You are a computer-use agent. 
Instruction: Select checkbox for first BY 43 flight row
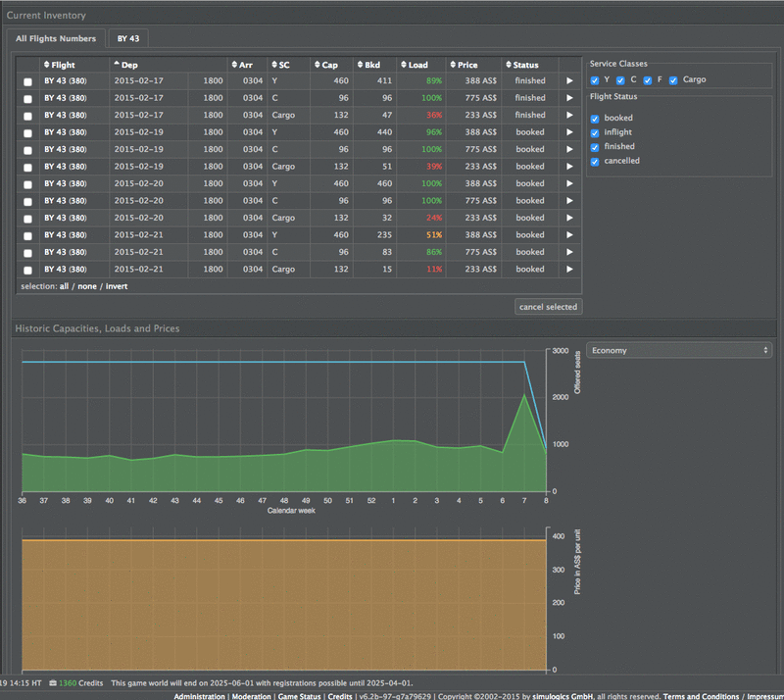tap(27, 81)
